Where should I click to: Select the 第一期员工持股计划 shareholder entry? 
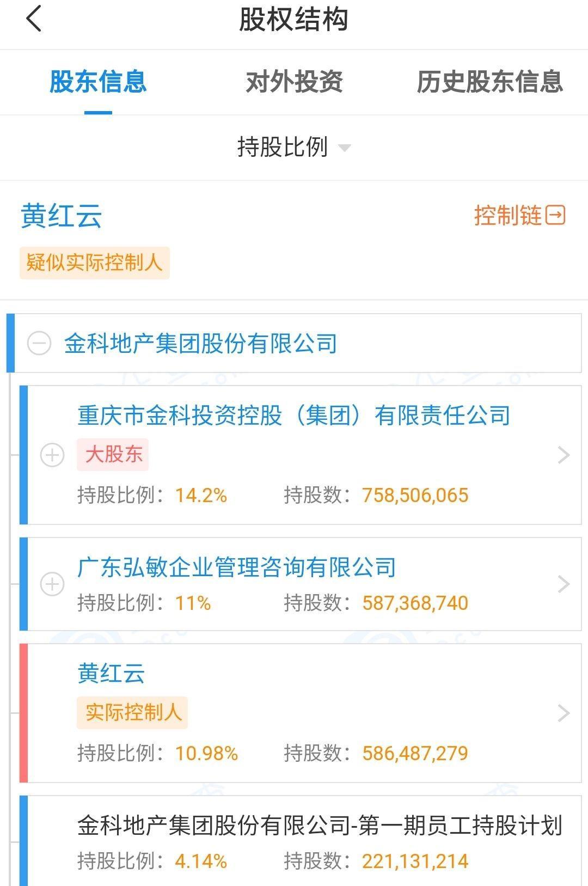319,826
